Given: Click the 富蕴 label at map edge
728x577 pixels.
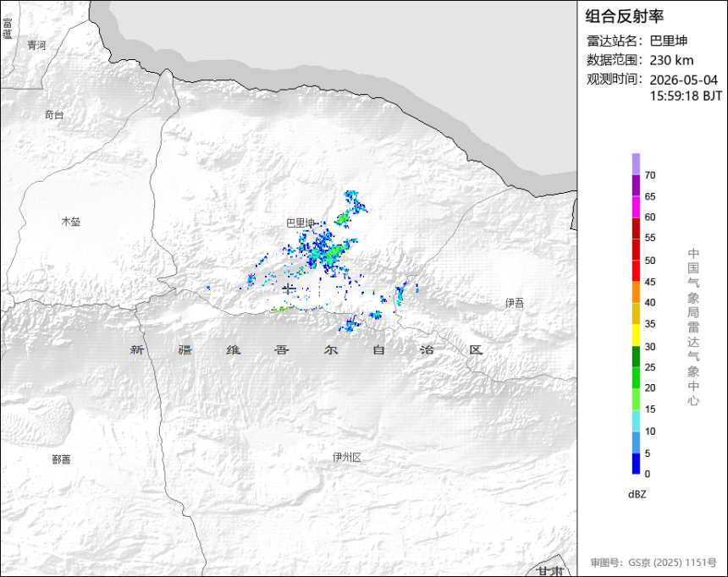Looking at the screenshot, I should click(x=7, y=29).
